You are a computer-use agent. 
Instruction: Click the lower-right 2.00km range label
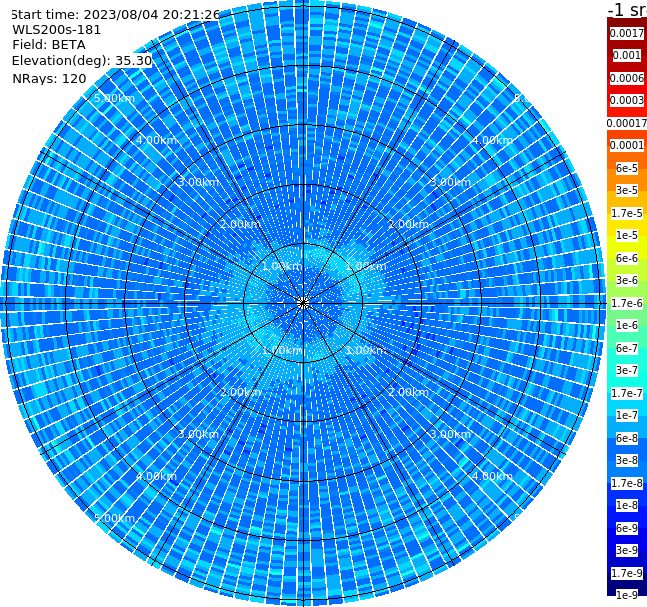[x=409, y=392]
